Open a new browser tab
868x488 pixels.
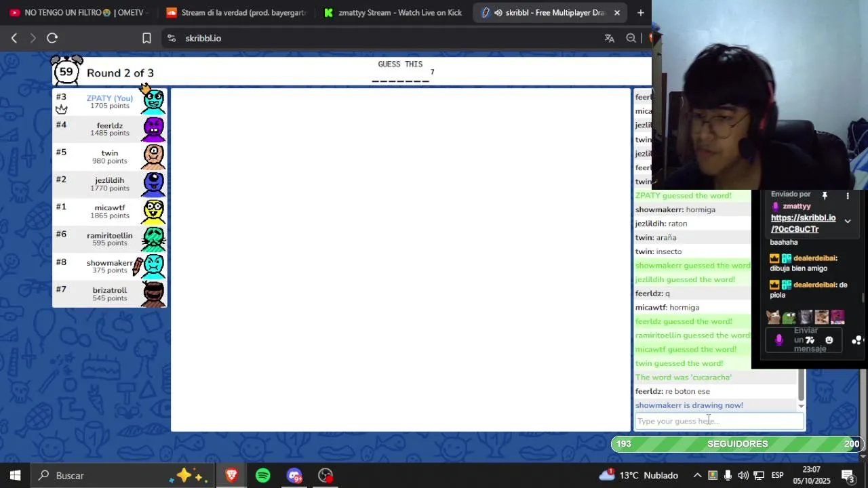click(x=640, y=12)
